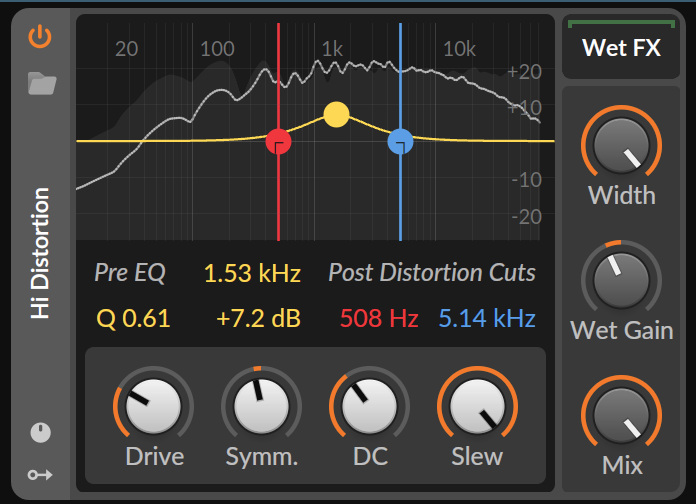Click the +20 dB scale label
This screenshot has height=504, width=696.
coord(525,72)
